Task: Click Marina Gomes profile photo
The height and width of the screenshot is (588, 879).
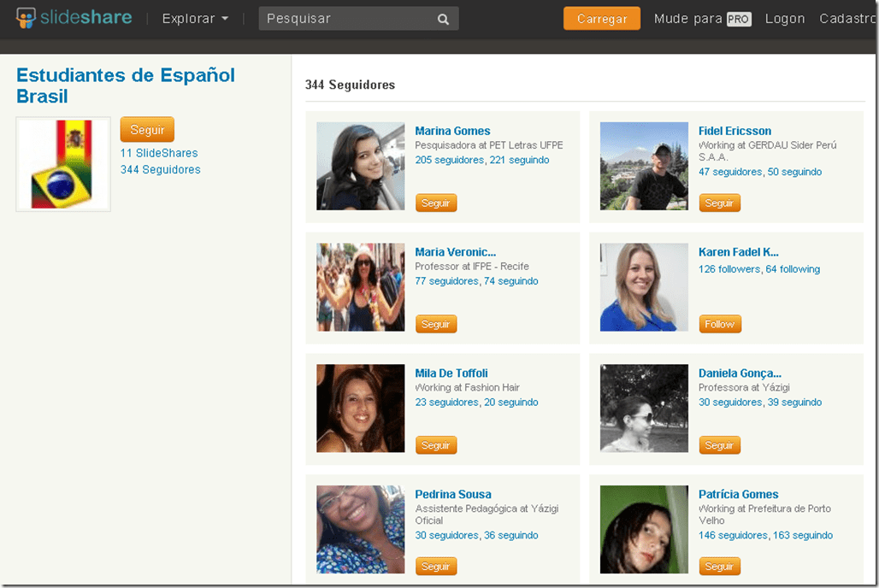Action: tap(360, 166)
